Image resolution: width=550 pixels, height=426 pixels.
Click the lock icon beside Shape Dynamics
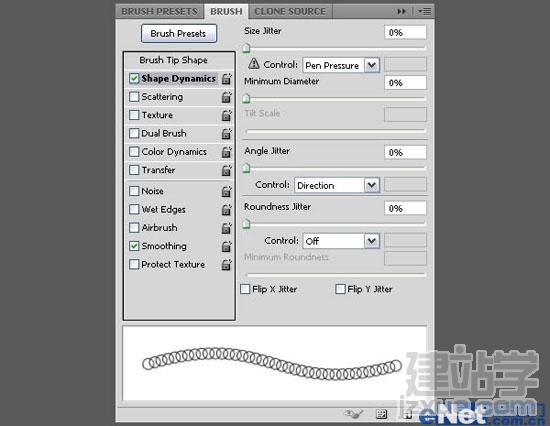[x=227, y=79]
